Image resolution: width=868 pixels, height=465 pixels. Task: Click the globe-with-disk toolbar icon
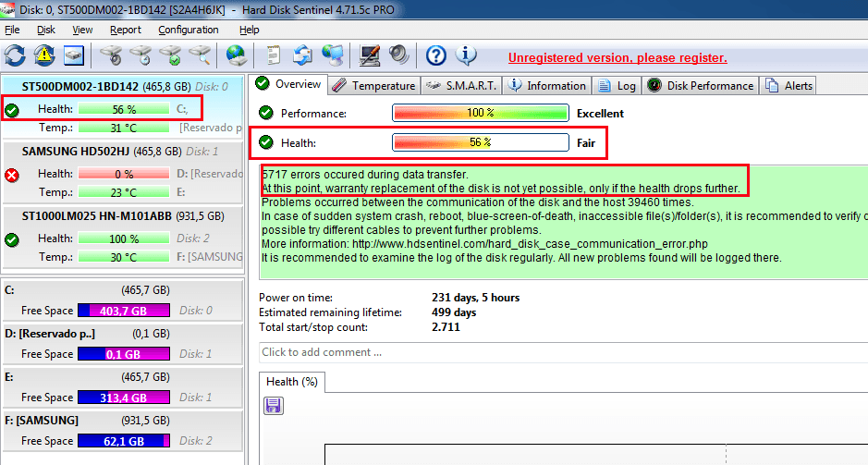pyautogui.click(x=237, y=55)
